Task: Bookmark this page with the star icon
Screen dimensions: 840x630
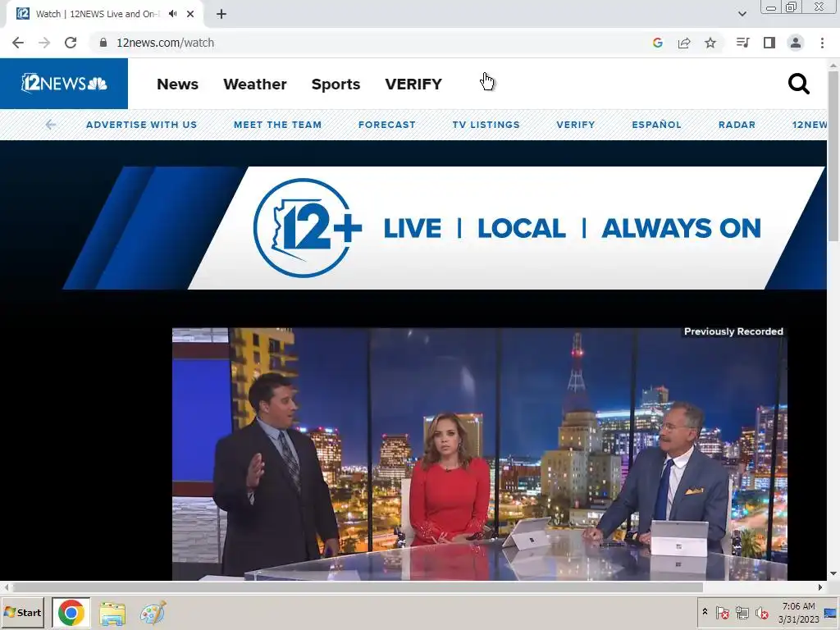Action: coord(710,43)
